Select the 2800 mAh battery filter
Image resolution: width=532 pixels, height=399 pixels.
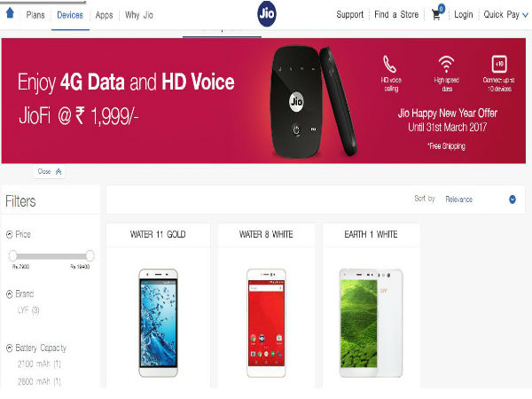[39, 381]
